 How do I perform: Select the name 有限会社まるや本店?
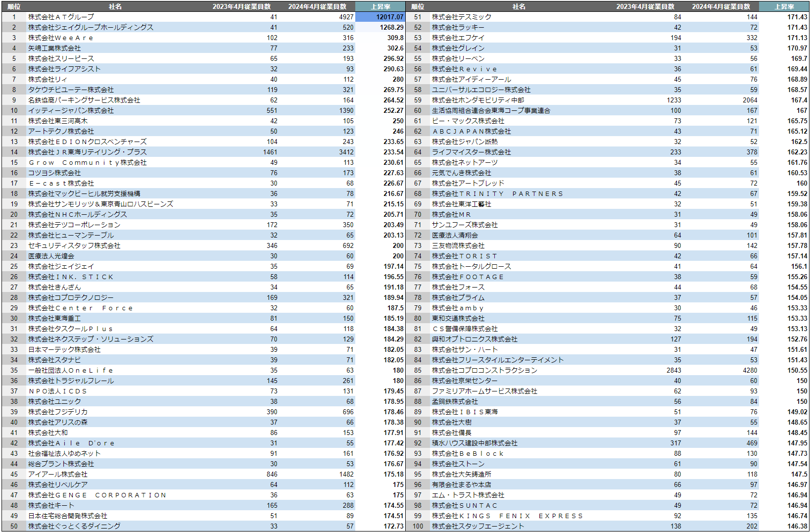coord(462,484)
